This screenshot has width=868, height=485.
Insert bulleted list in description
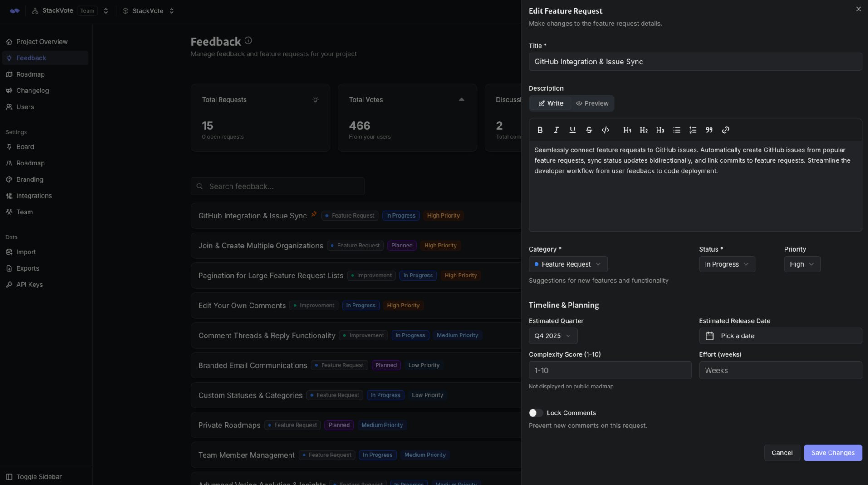677,130
